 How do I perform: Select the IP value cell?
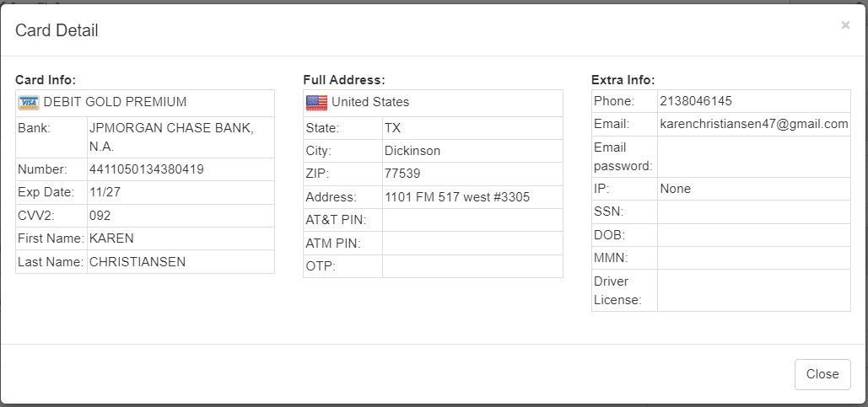[x=753, y=189]
